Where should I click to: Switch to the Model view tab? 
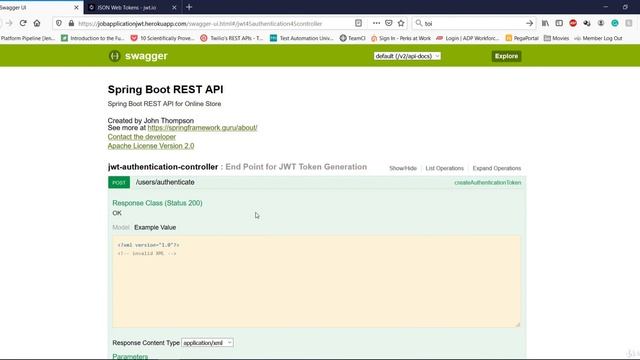(121, 227)
